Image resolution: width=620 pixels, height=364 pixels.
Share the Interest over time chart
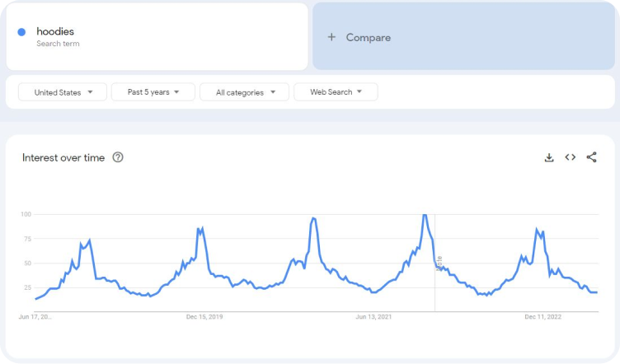click(591, 157)
